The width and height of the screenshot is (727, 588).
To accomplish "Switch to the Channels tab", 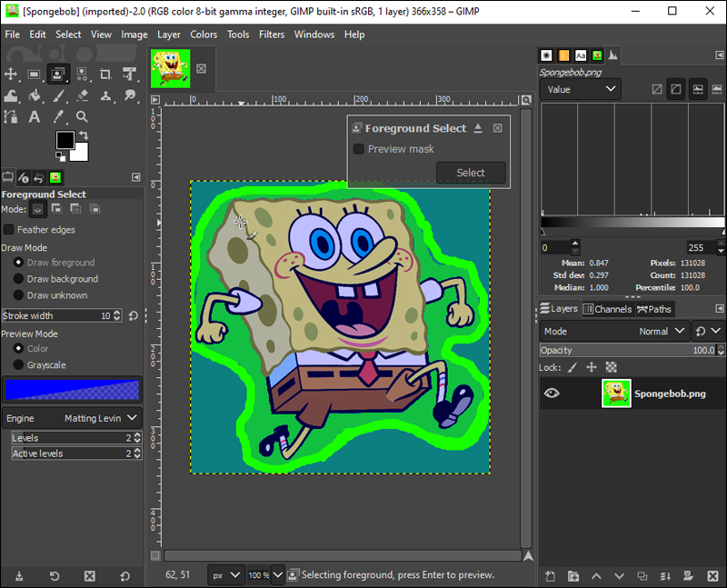I will [x=606, y=309].
